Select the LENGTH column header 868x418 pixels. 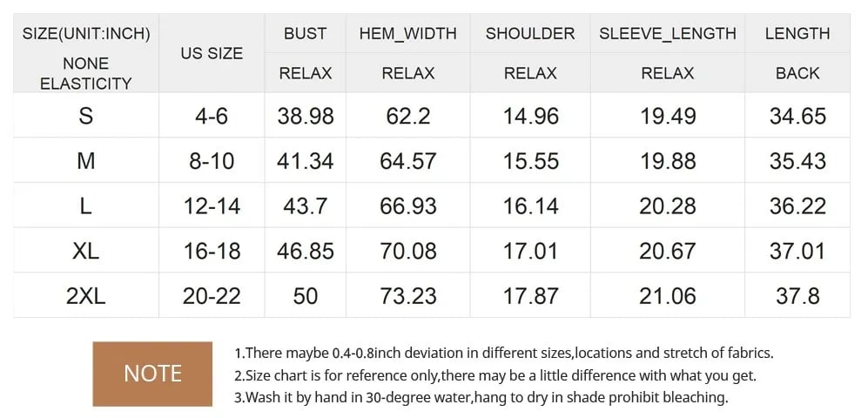(x=797, y=34)
